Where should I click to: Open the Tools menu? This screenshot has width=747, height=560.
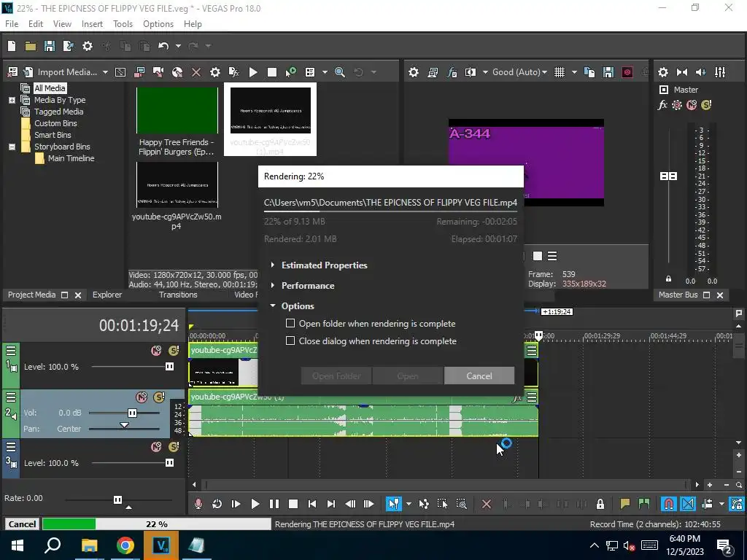click(x=123, y=24)
